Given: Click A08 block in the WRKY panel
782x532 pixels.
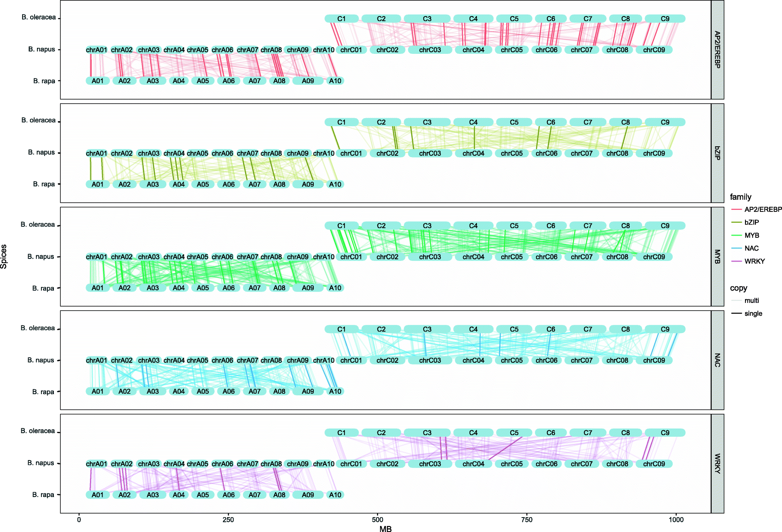Looking at the screenshot, I should tap(279, 495).
